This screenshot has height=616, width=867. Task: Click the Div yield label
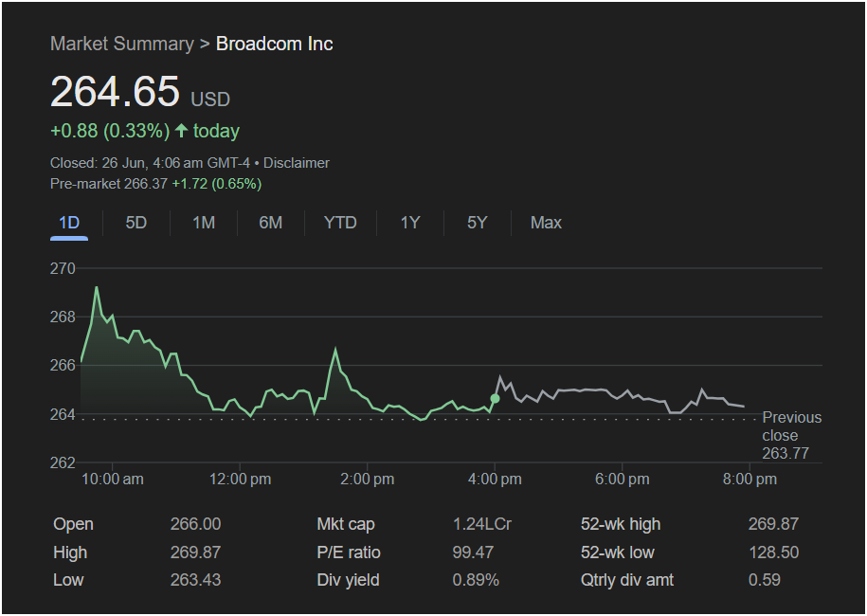coord(349,580)
